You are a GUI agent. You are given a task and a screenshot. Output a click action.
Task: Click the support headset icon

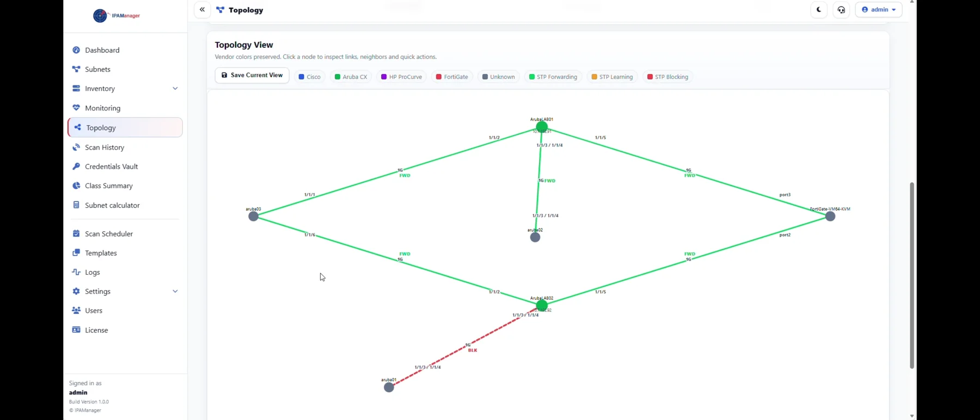841,10
